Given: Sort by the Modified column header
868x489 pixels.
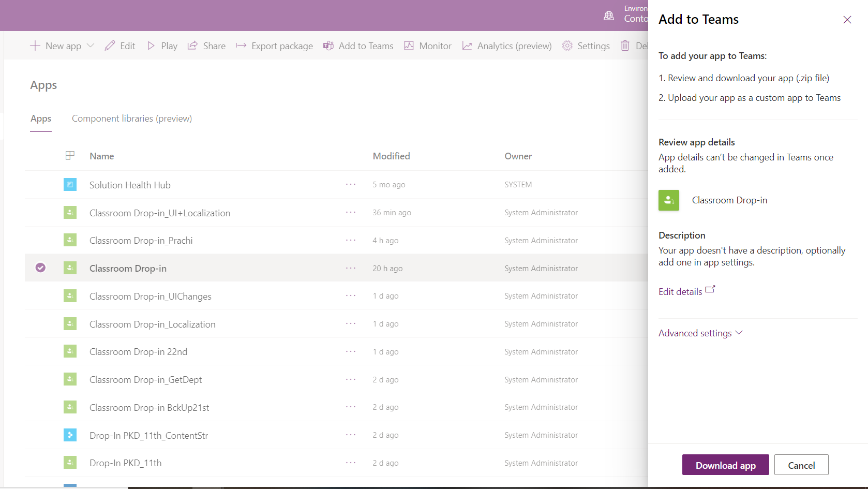Looking at the screenshot, I should (392, 156).
